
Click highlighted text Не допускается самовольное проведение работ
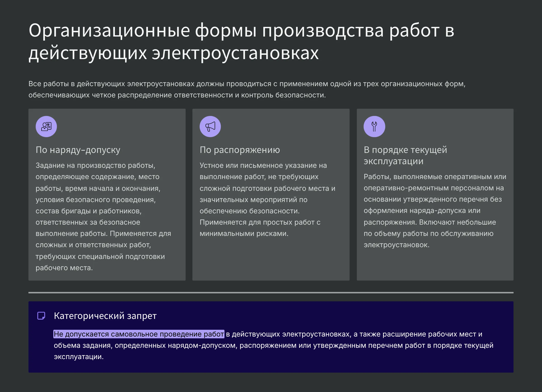tap(139, 334)
